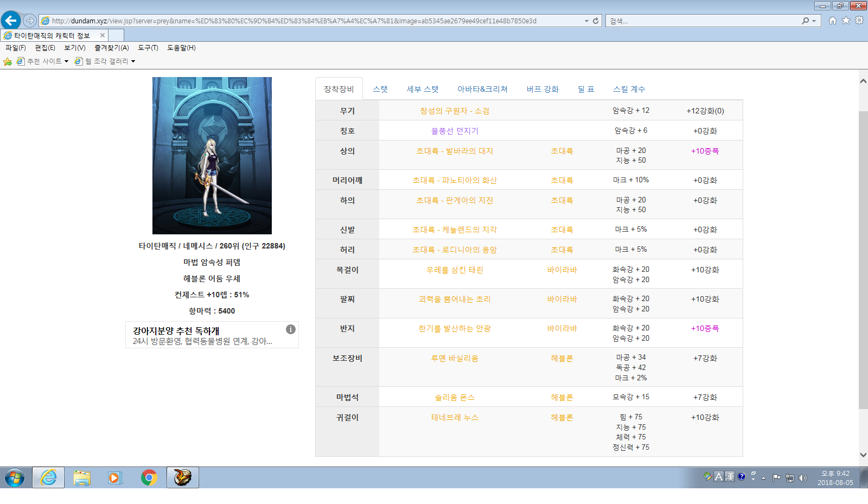868x504 pixels.
Task: Click the add-to-favorites-bar star icon
Action: [x=8, y=61]
